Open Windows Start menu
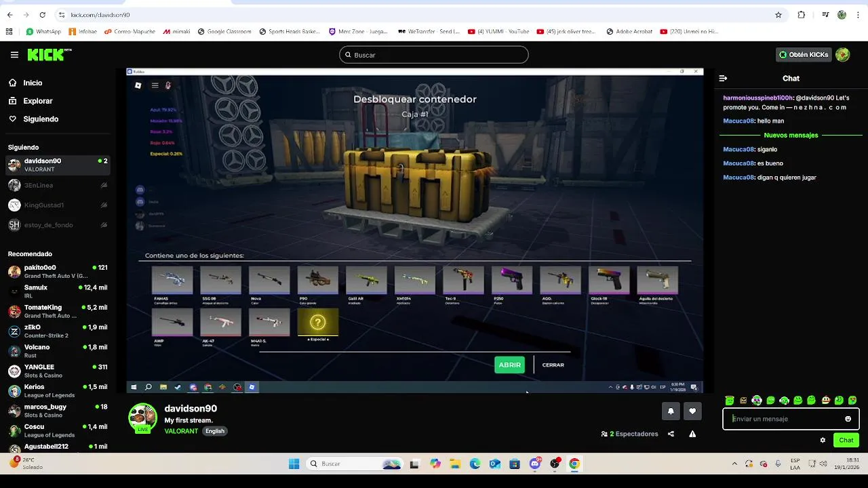The height and width of the screenshot is (488, 868). tap(294, 464)
